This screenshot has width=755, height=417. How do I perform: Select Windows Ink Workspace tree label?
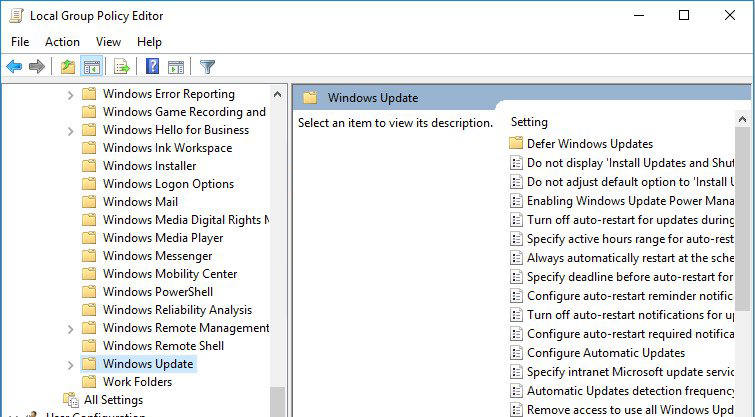(x=168, y=148)
